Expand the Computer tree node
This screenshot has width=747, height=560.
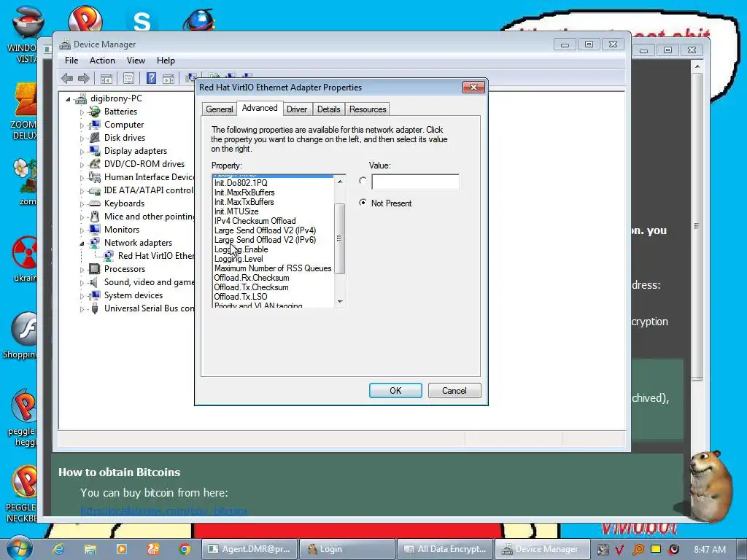click(82, 125)
